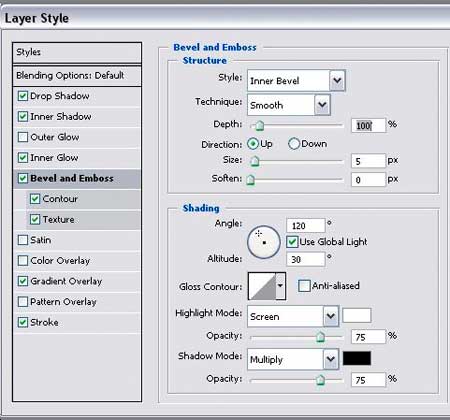The width and height of the screenshot is (450, 420).
Task: Click the Gloss Contour curve thumbnail
Action: (x=262, y=286)
